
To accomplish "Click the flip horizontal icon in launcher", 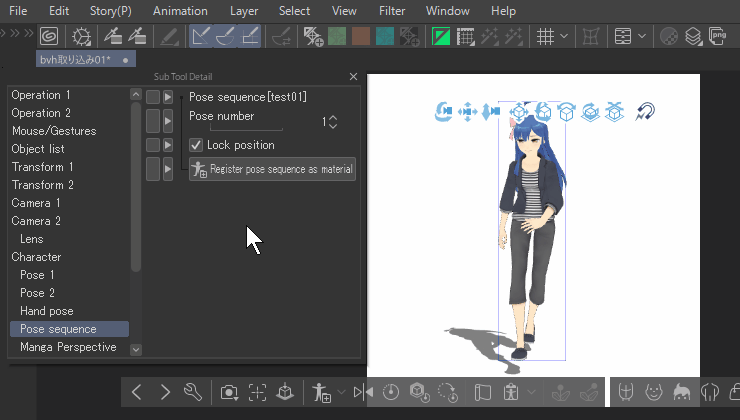I will (361, 392).
